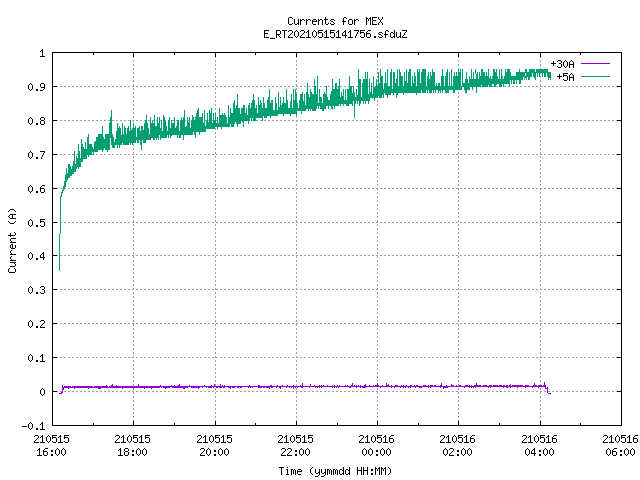Click the Y-axis tick value 0.9
Viewport: 640px width, 480px height.
click(36, 87)
